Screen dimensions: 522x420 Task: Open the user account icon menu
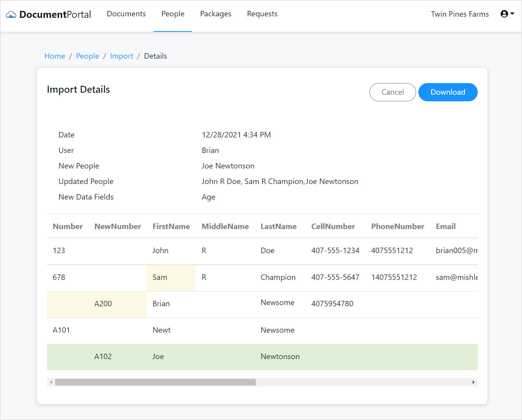pos(505,13)
